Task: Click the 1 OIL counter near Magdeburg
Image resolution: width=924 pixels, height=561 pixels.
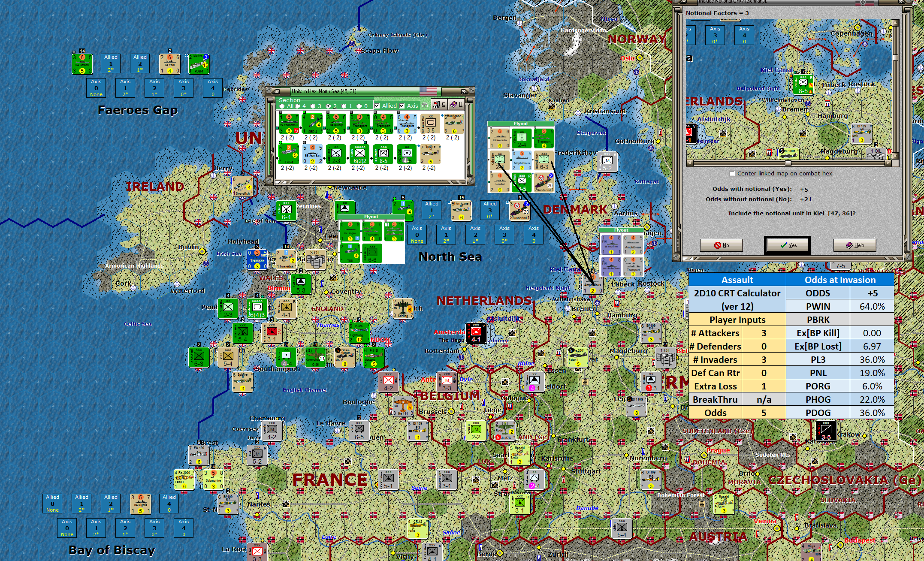Action: coord(665,357)
